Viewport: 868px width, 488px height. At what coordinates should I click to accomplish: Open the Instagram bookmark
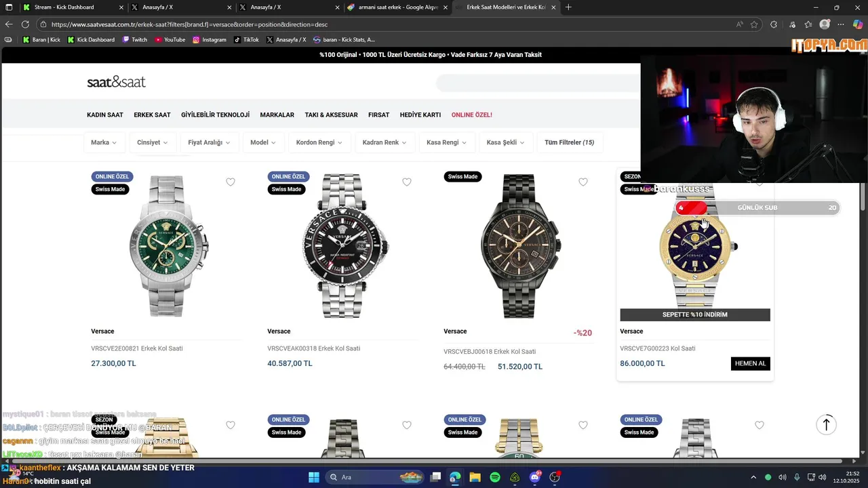tap(210, 39)
